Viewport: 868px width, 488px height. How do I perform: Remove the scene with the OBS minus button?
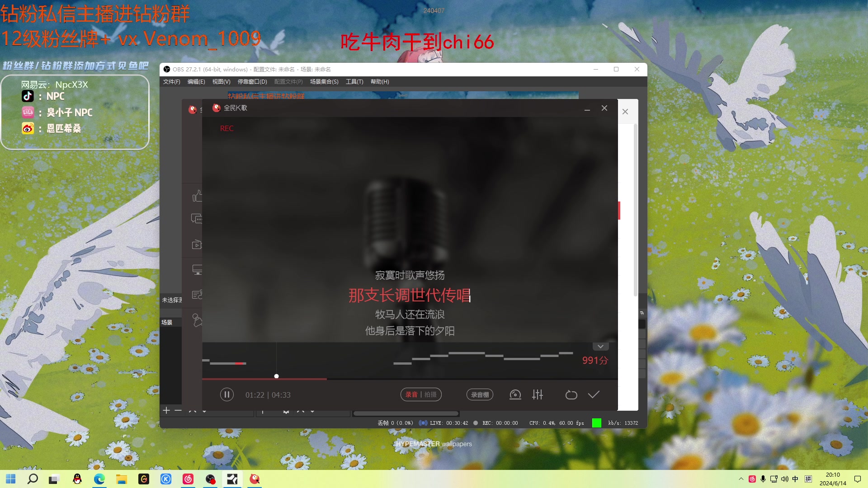(178, 410)
